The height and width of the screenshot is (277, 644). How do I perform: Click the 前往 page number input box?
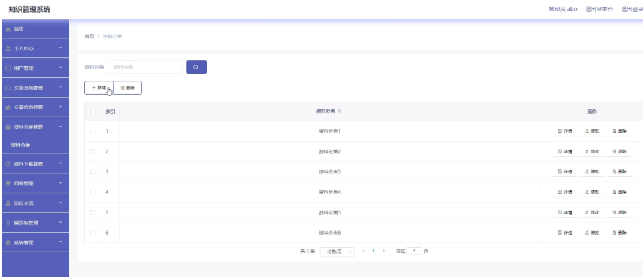click(415, 251)
